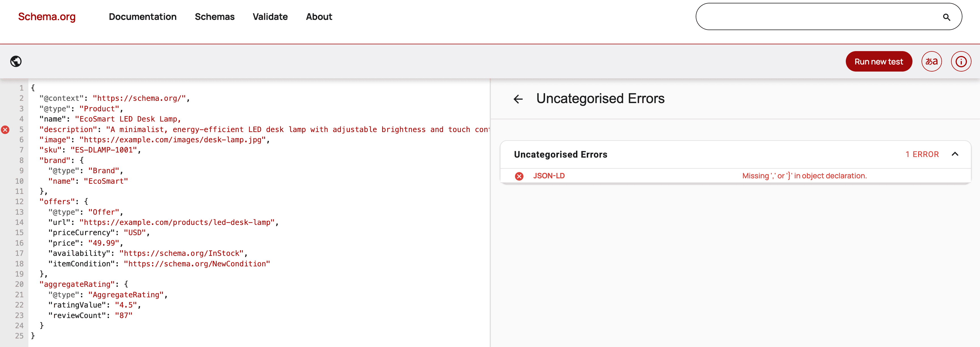Click the "@context" schema.org line
Image resolution: width=980 pixels, height=347 pixels.
click(x=115, y=98)
